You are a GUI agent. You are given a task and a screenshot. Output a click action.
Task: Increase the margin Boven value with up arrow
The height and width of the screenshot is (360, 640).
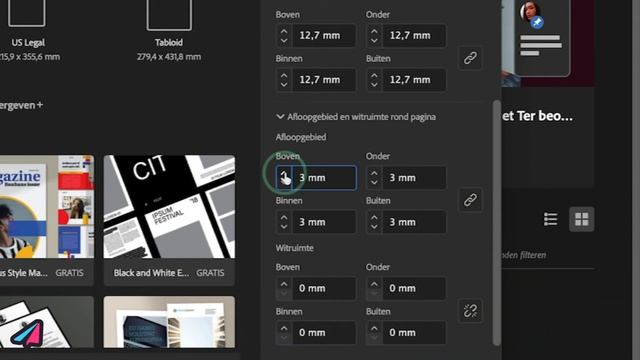pyautogui.click(x=284, y=31)
